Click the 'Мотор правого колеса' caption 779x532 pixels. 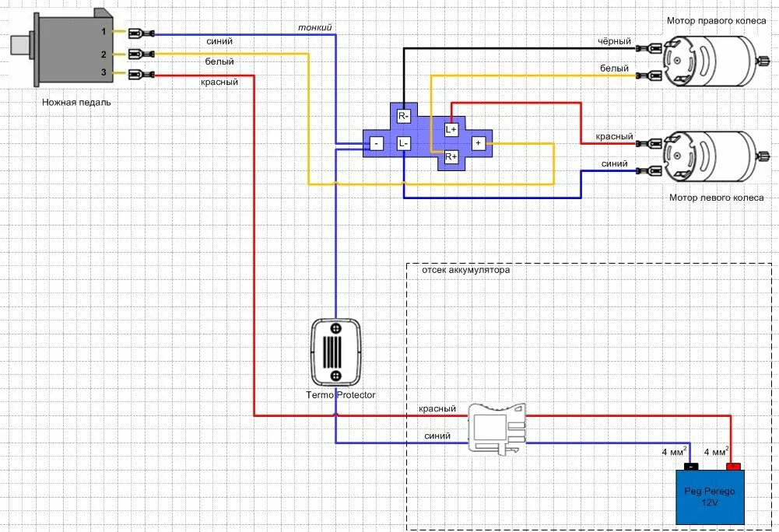pos(715,20)
